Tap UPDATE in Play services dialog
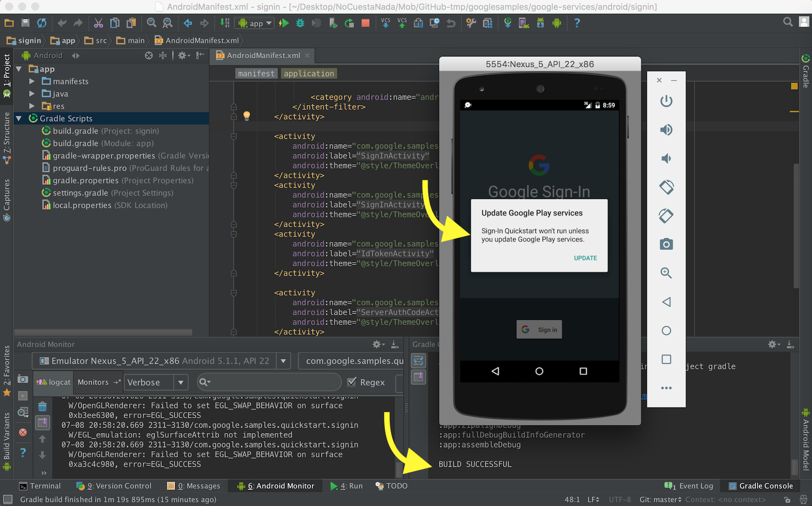Screen dimensions: 812x506 tap(585, 258)
